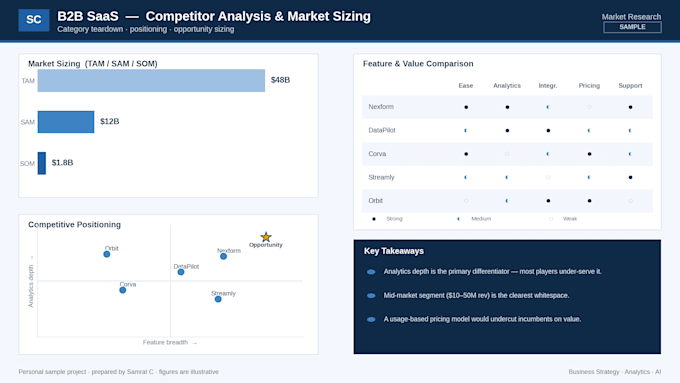Click the Corva scatter point

tap(123, 290)
